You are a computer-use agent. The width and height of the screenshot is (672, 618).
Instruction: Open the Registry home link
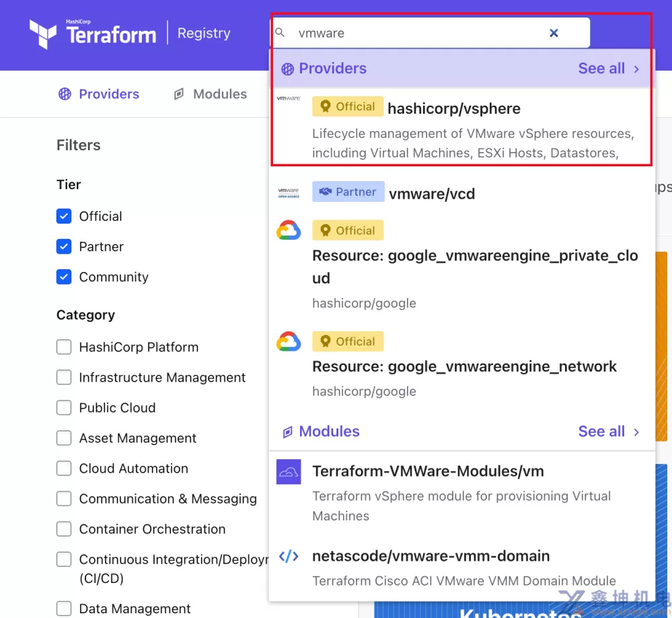click(204, 33)
